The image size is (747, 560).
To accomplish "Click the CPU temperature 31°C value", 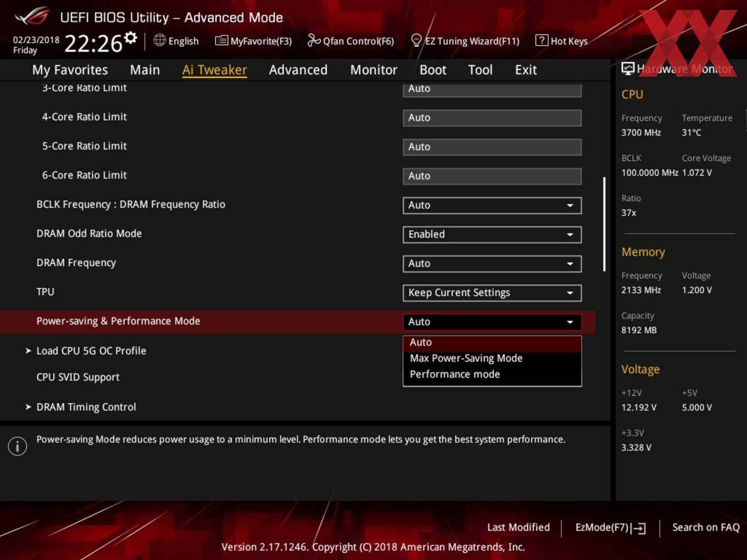I will tap(692, 132).
